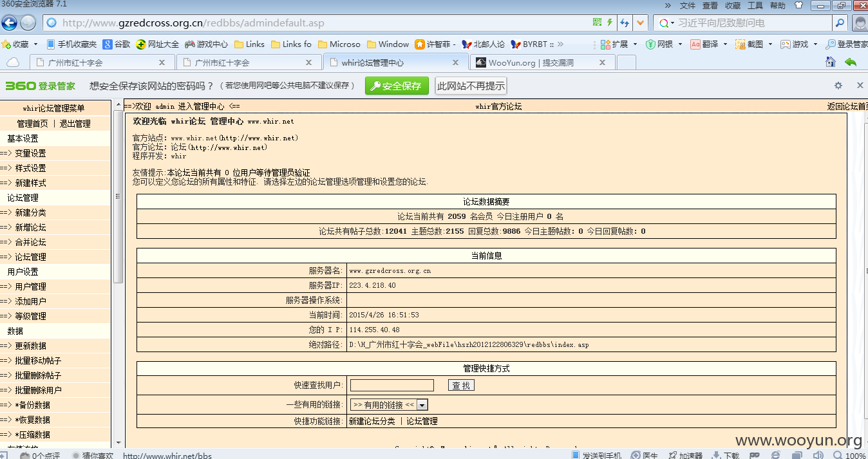Viewport: 868px width, 459px height.
Task: Open the 许智菲 bookmark
Action: [435, 44]
